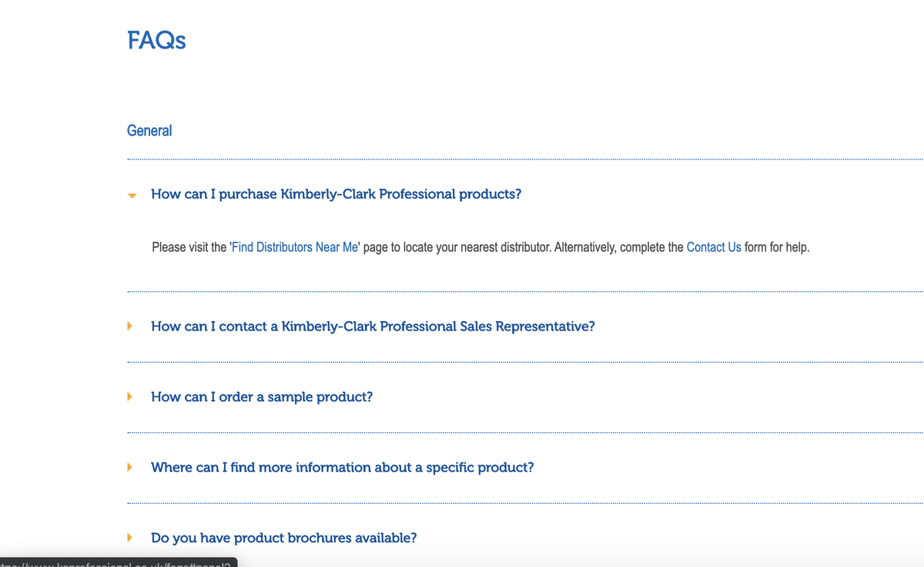Expand arrow beside order a sample question
The width and height of the screenshot is (924, 567).
click(130, 397)
